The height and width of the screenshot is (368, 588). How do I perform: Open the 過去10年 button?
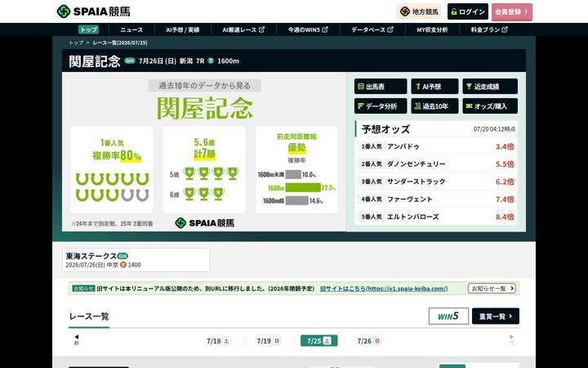434,105
